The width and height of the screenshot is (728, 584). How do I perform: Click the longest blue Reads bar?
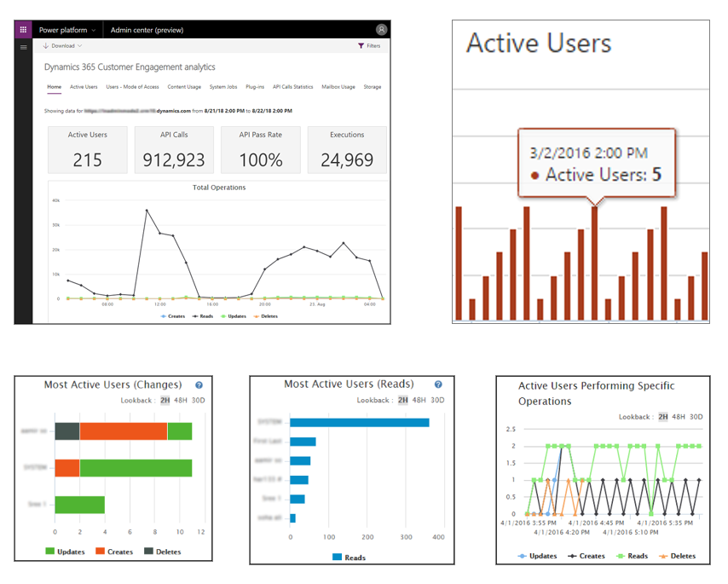click(360, 423)
